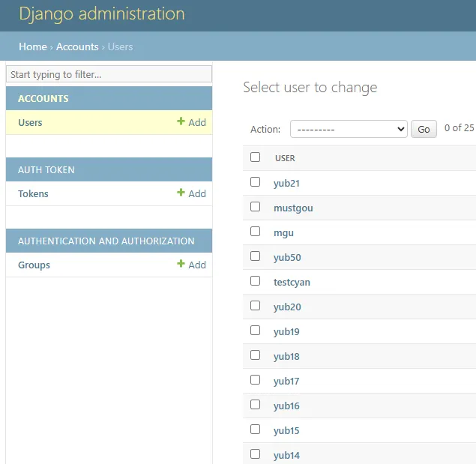
Task: Open Authentication and Authorization section header
Action: (106, 241)
